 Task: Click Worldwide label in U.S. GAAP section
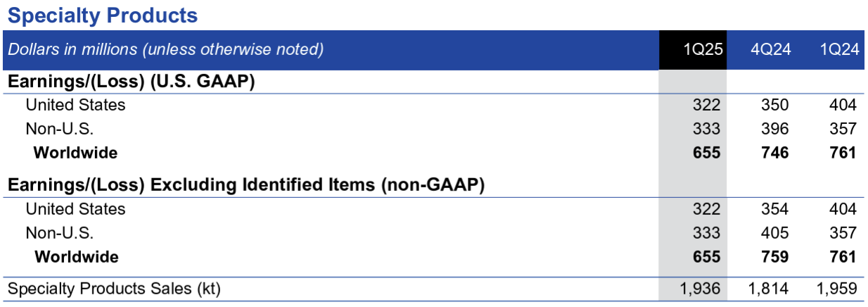tap(76, 152)
